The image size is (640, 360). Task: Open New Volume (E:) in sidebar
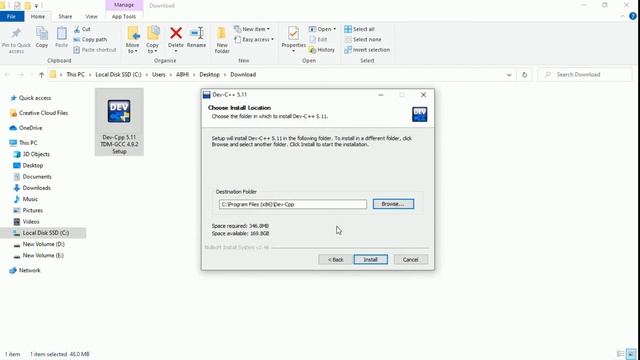point(43,256)
